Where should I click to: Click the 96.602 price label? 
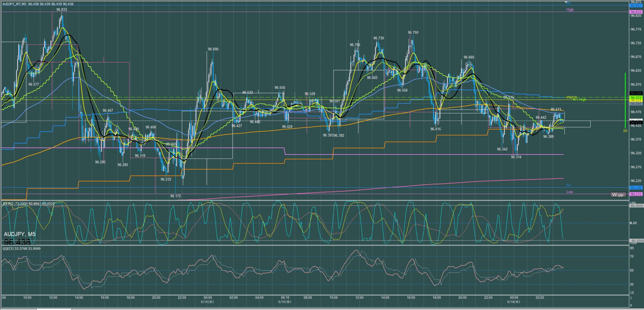pyautogui.click(x=372, y=78)
